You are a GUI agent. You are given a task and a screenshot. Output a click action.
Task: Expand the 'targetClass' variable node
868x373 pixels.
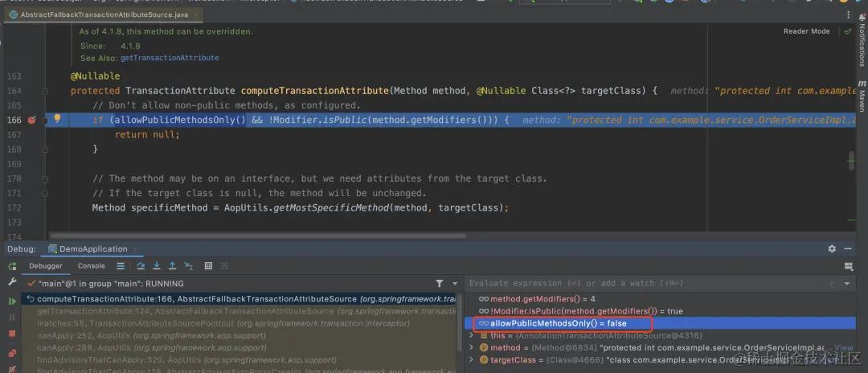click(x=471, y=359)
